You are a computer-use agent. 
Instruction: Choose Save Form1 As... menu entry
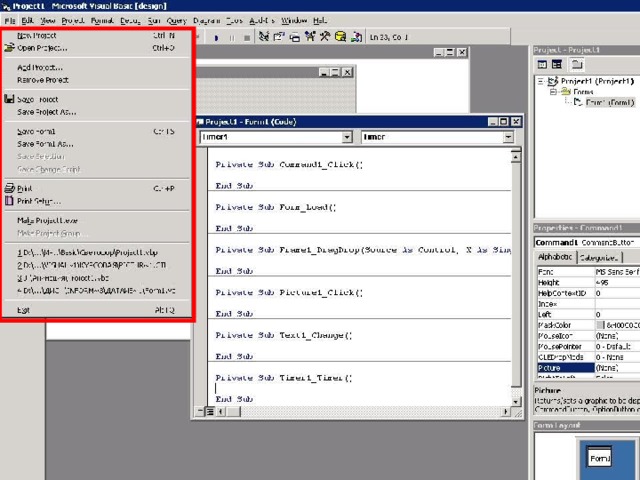(x=96, y=144)
